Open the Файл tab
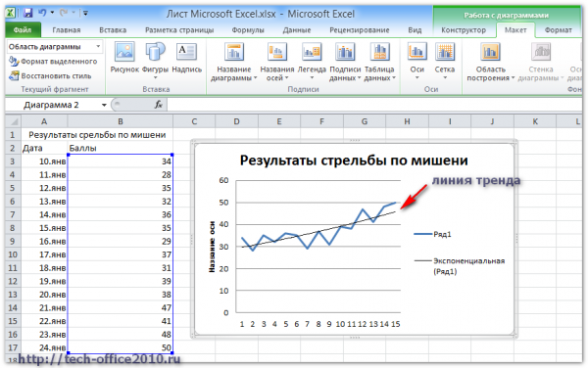Image resolution: width=588 pixels, height=368 pixels. pos(23,30)
